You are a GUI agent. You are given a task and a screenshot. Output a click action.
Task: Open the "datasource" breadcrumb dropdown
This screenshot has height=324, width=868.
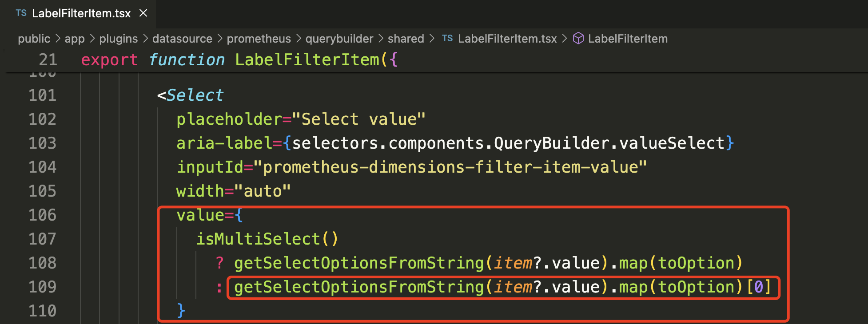click(182, 39)
